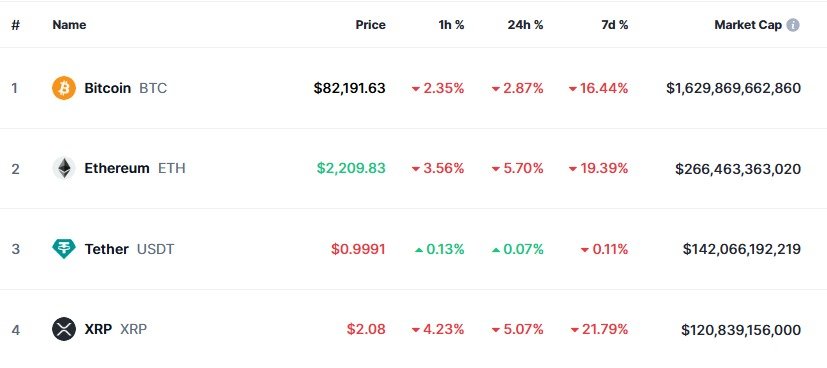Click XRP's 7d down arrow indicator
Viewport: 827px width, 368px height.
574,331
